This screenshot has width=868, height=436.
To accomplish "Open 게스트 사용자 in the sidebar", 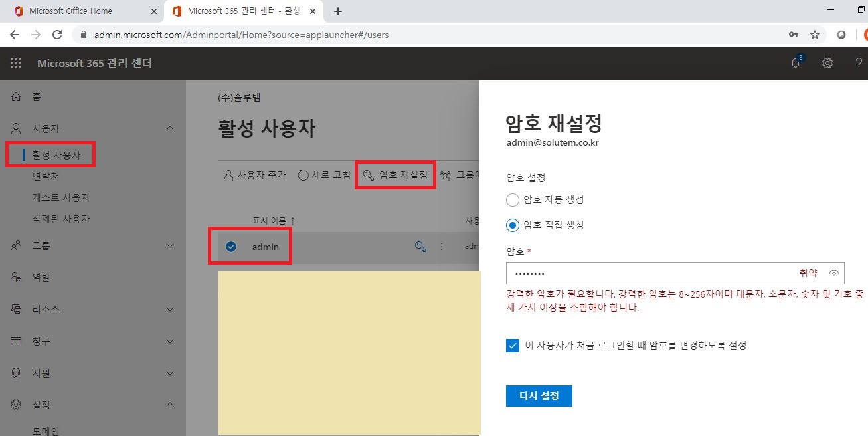I will click(x=61, y=197).
